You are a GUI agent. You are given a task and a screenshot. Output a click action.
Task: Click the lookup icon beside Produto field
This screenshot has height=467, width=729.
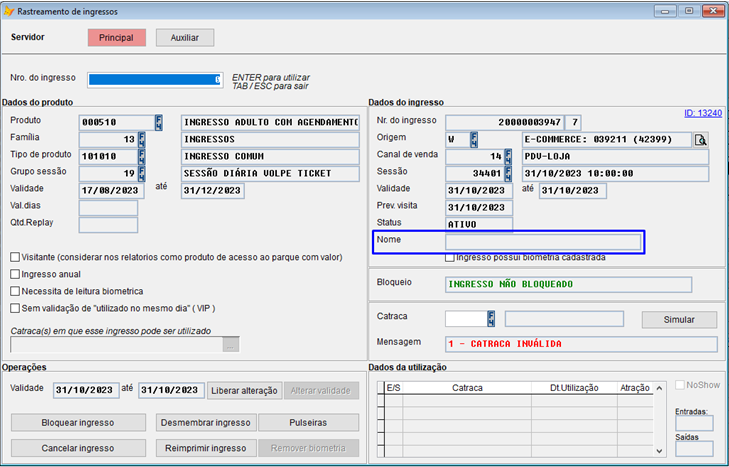tap(158, 122)
